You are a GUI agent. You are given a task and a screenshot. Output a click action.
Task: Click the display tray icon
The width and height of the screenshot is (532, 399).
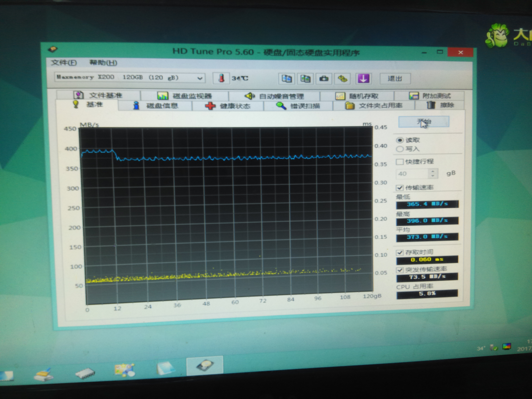[x=506, y=347]
